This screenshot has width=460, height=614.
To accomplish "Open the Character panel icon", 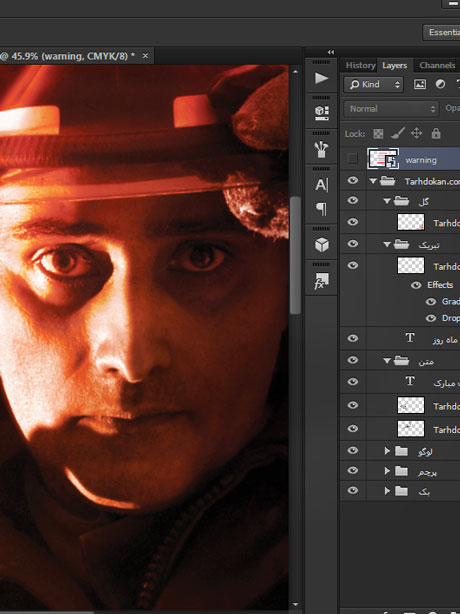I will click(321, 185).
